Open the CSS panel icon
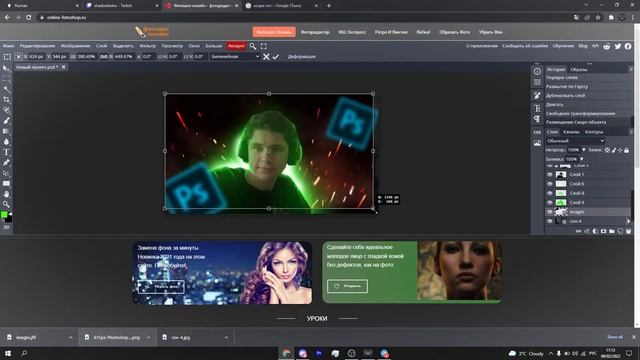The height and width of the screenshot is (360, 640). 537,132
